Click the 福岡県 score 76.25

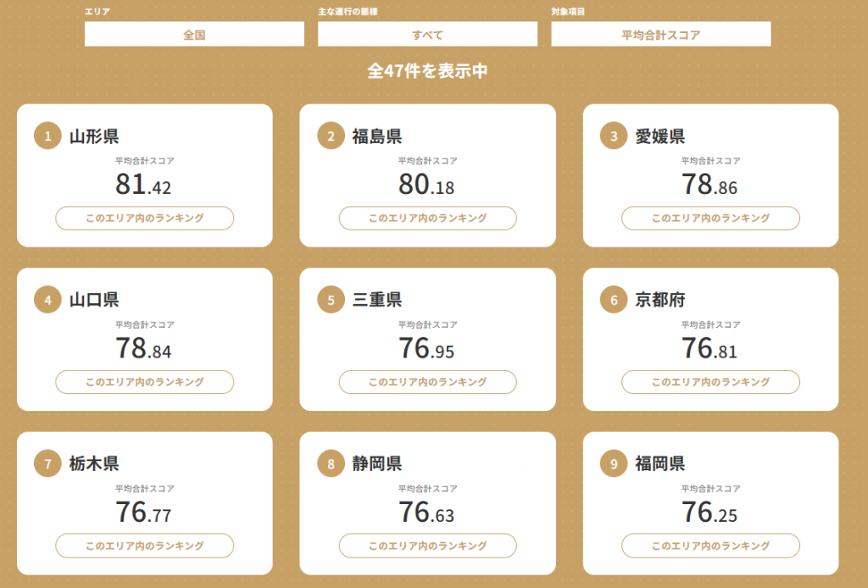(x=709, y=513)
